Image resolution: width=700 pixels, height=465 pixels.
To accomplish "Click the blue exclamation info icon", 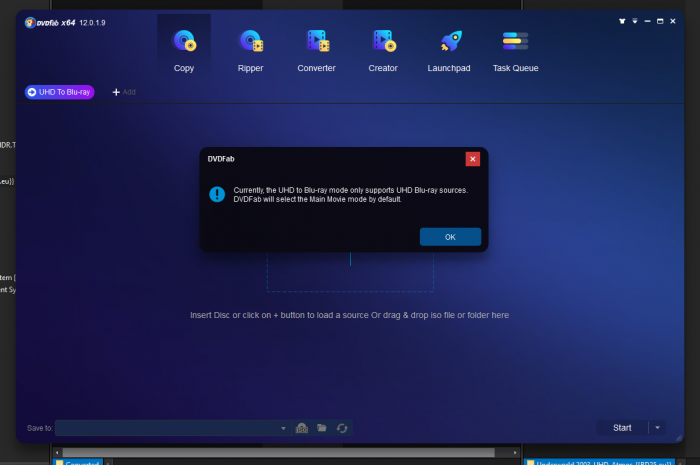I will pos(217,194).
